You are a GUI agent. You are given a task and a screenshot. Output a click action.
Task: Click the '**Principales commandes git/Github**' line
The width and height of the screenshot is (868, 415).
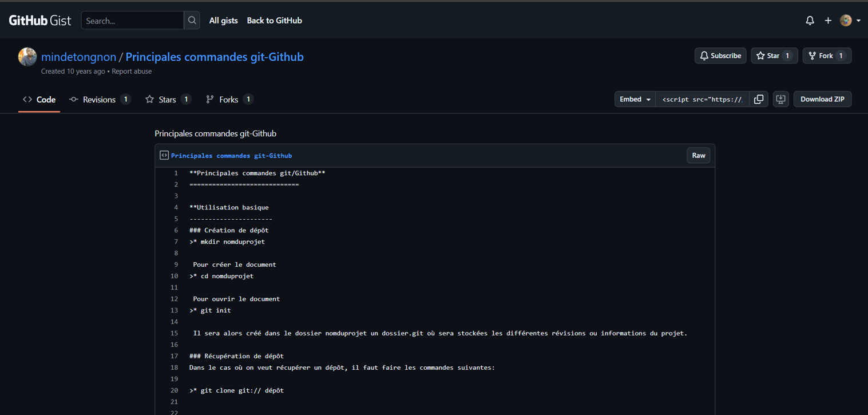(257, 173)
